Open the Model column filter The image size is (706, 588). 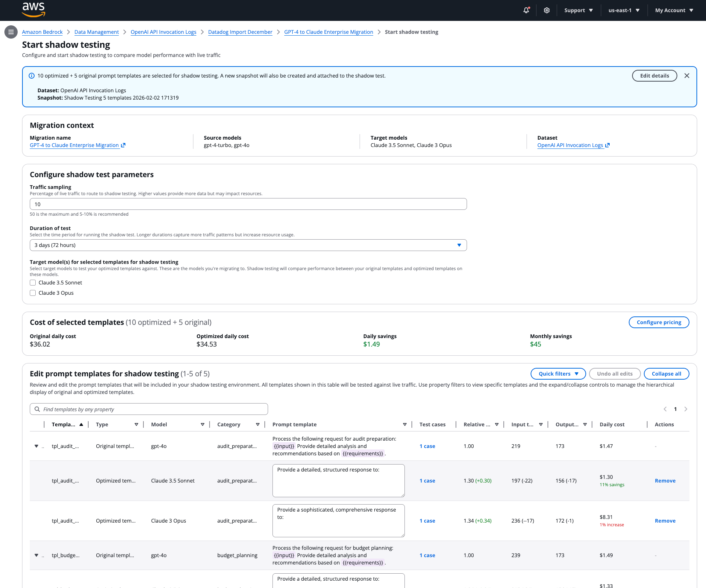(203, 424)
